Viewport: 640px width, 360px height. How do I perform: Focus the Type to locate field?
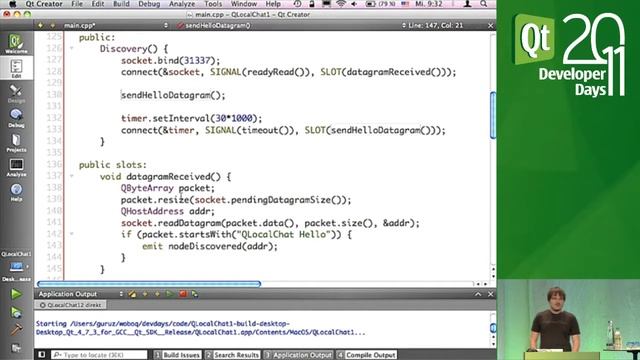pyautogui.click(x=99, y=355)
